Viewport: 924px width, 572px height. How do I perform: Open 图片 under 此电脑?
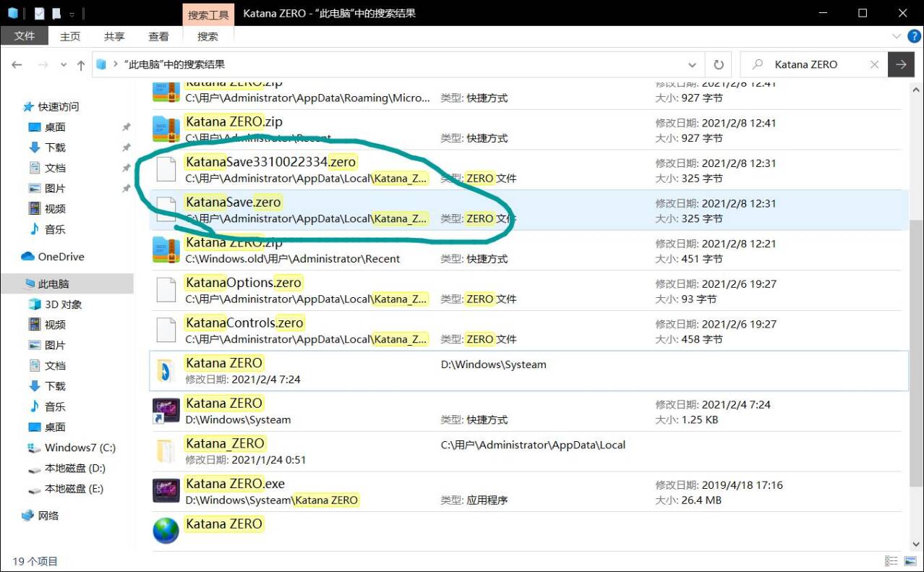(x=55, y=345)
